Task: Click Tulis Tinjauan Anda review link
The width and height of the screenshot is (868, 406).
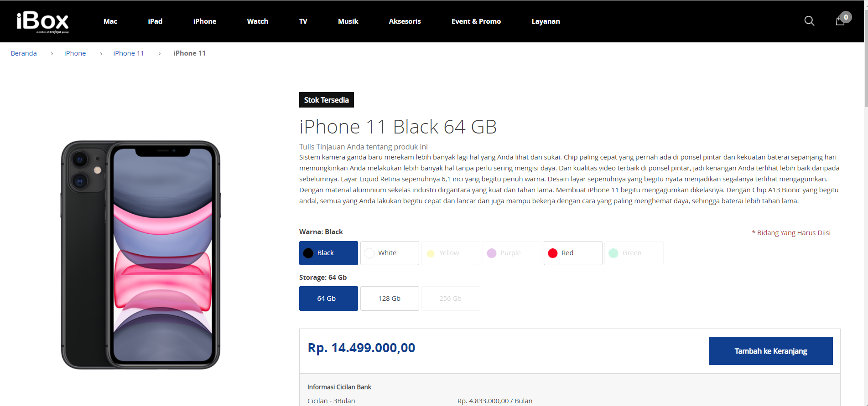Action: tap(364, 147)
